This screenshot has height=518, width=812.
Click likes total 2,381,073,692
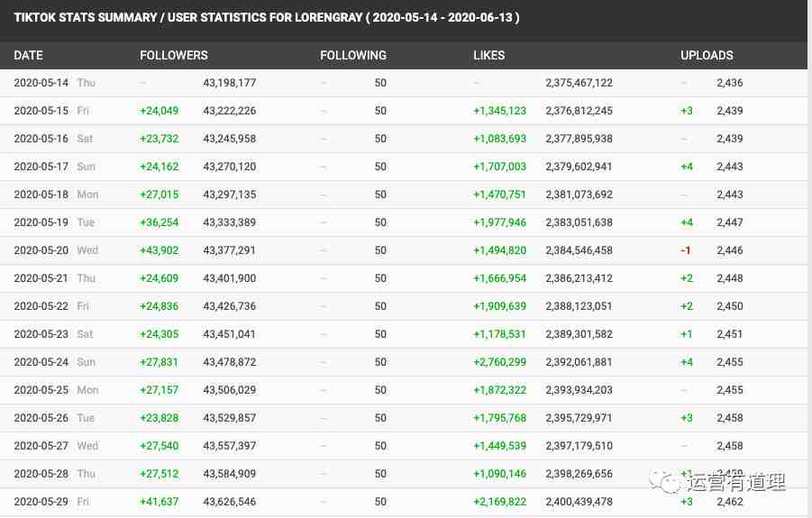coord(579,195)
